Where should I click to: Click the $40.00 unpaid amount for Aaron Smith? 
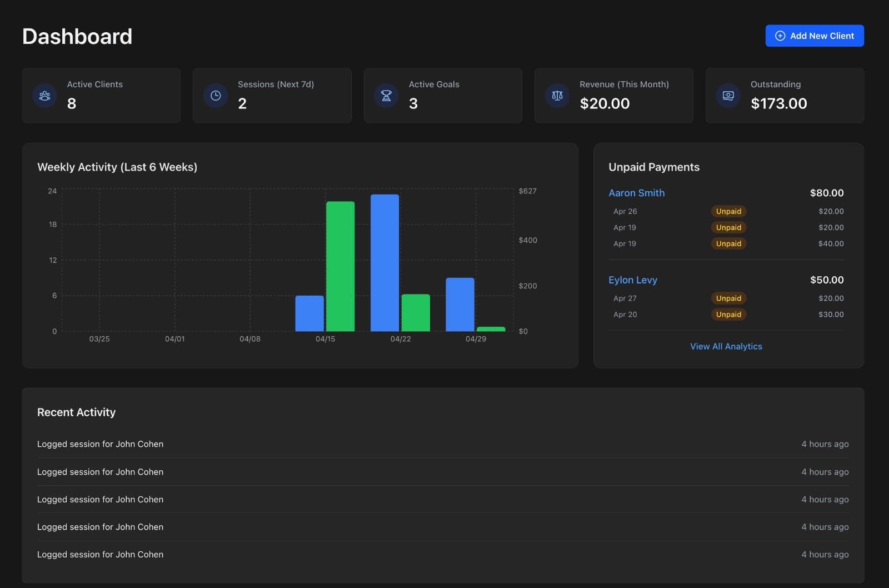[x=831, y=243]
